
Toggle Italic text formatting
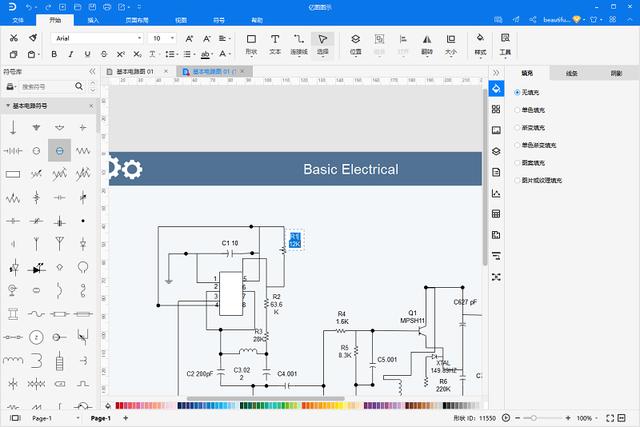click(71, 54)
